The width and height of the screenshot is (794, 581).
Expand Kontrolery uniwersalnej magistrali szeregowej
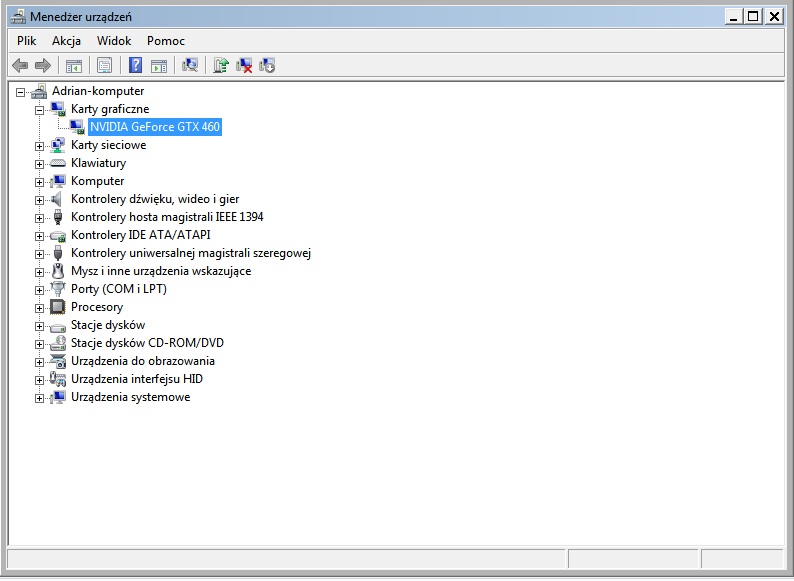click(39, 254)
